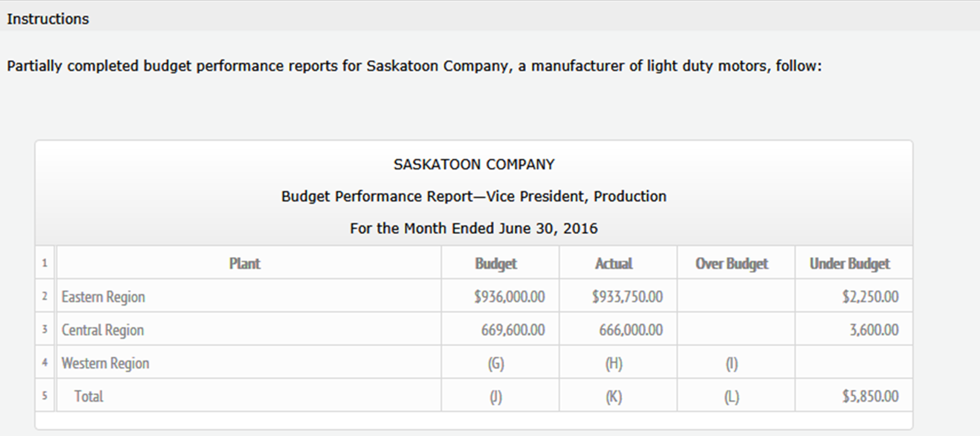This screenshot has width=980, height=436.
Task: Click the 'For the Month Ended June 30, 2016' line
Action: (x=474, y=228)
